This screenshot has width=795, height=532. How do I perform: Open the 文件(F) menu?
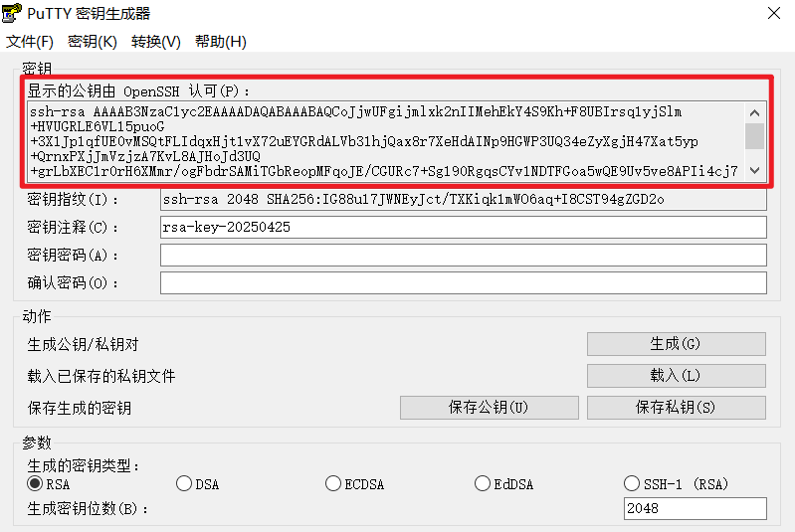pyautogui.click(x=30, y=42)
